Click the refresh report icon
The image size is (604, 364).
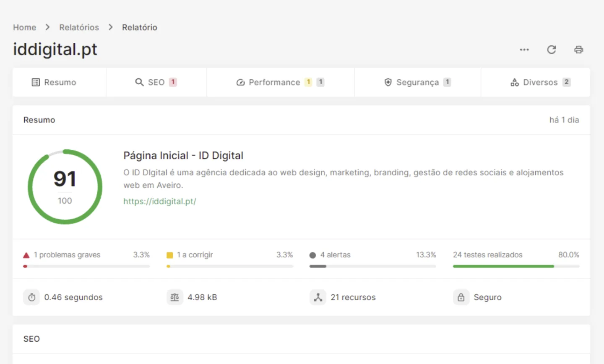point(552,49)
